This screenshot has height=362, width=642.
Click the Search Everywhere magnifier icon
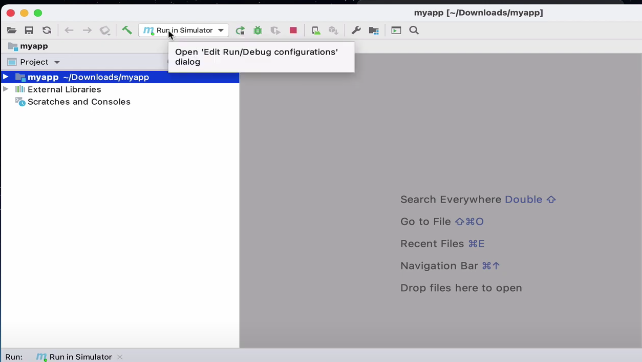click(x=414, y=30)
